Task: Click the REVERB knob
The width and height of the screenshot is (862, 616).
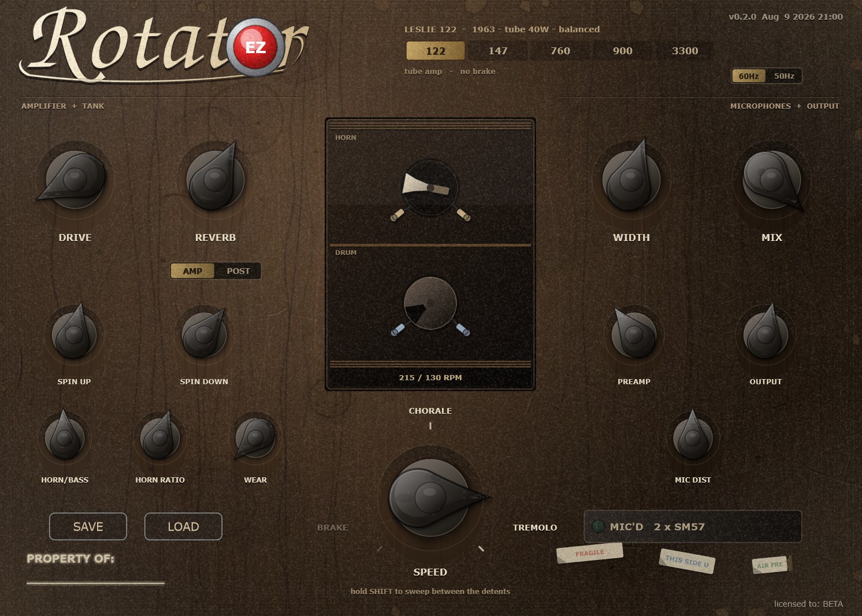Action: 215,180
